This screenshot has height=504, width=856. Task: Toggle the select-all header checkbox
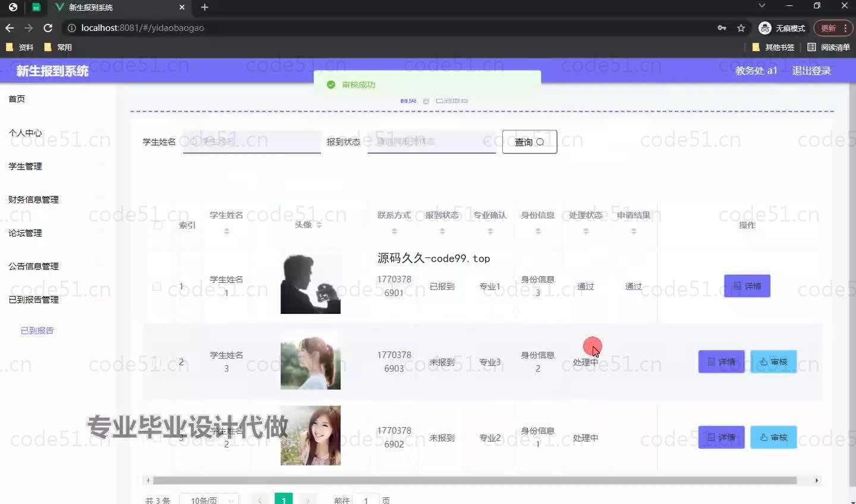coord(158,225)
